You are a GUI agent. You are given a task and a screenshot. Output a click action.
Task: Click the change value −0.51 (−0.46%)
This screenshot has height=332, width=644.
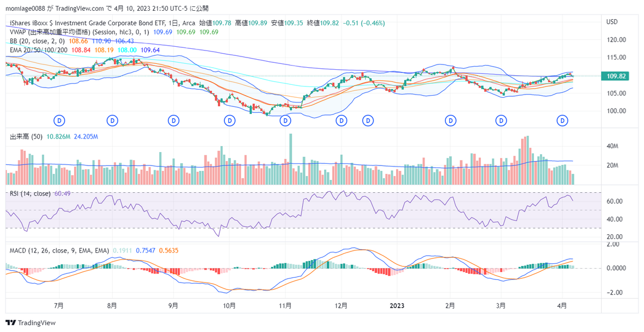pos(363,23)
